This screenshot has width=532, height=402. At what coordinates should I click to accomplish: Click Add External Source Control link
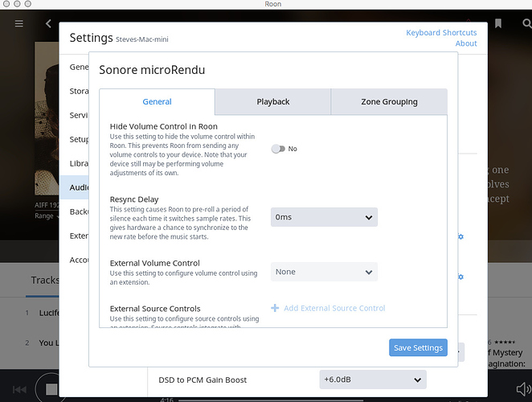[334, 308]
